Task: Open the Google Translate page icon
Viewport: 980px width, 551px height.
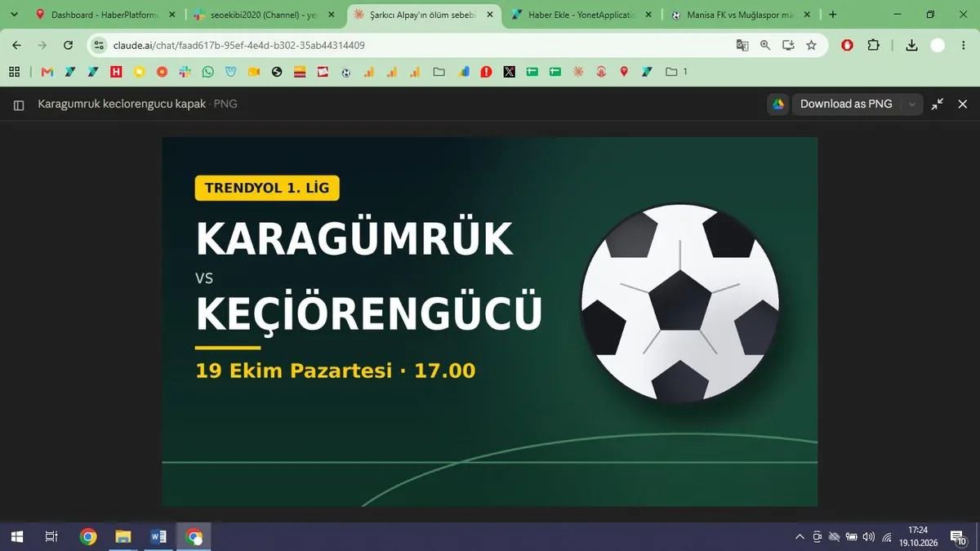Action: (742, 46)
